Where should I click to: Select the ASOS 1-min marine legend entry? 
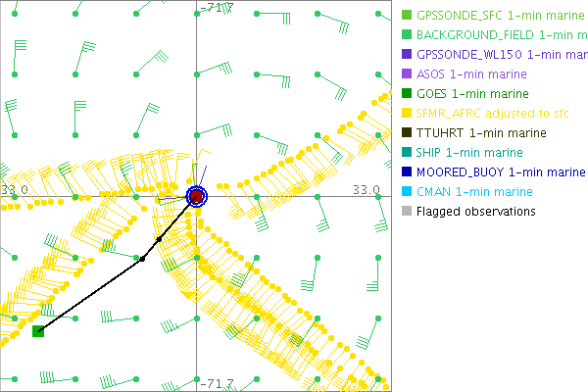(x=471, y=74)
